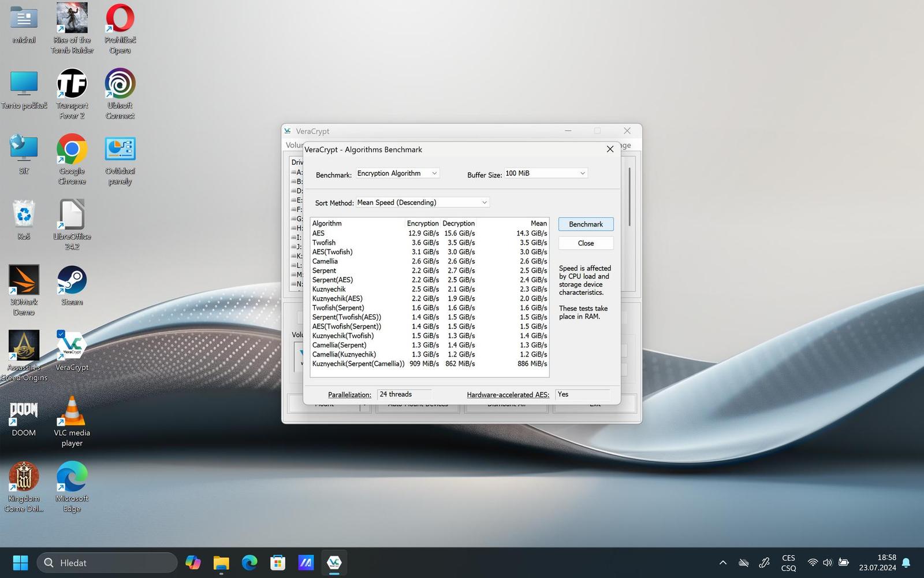924x578 pixels.
Task: Open Copilot from the taskbar
Action: point(193,562)
